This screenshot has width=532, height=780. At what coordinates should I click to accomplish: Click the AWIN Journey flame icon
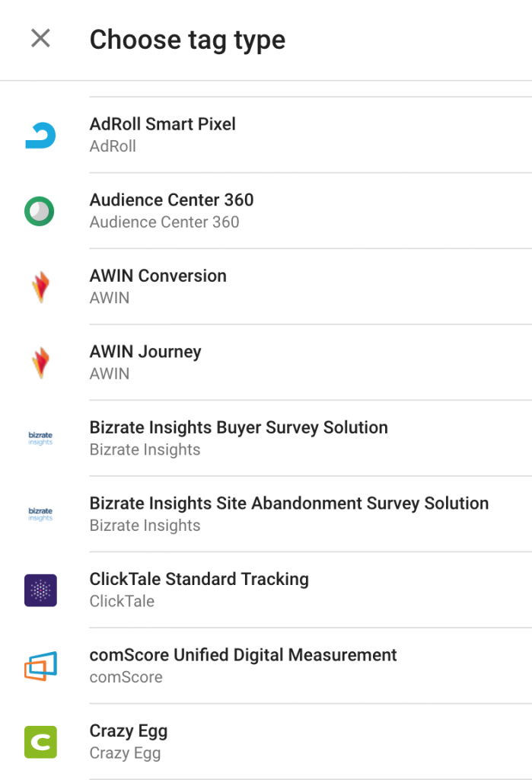coord(41,363)
